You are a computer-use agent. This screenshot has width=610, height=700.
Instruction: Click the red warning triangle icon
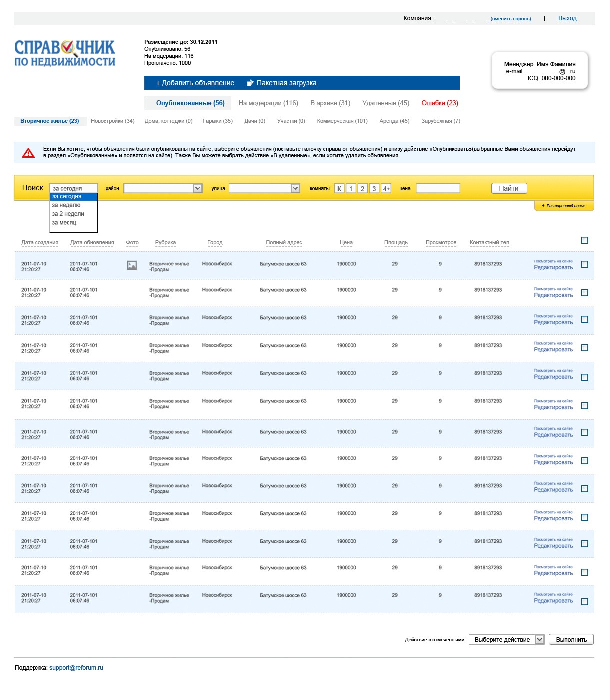coord(28,153)
